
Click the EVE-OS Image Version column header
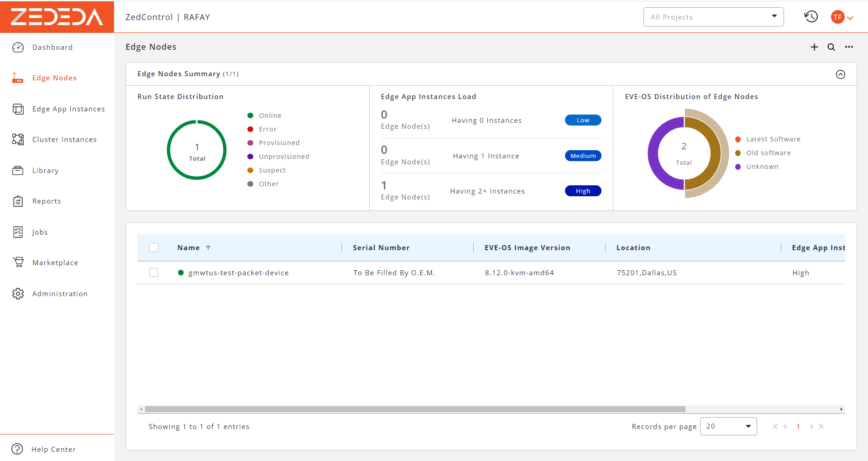(527, 247)
